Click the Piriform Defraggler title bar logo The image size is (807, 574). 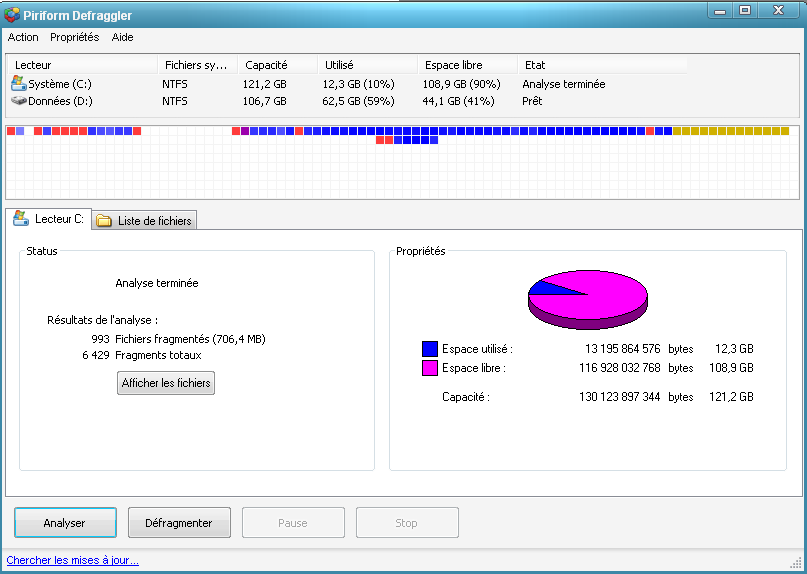point(11,15)
